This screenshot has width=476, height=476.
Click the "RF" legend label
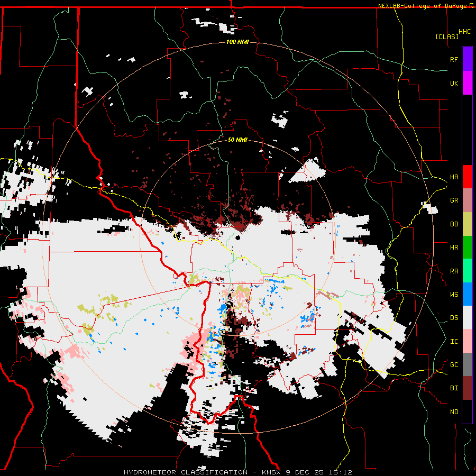[x=454, y=59]
